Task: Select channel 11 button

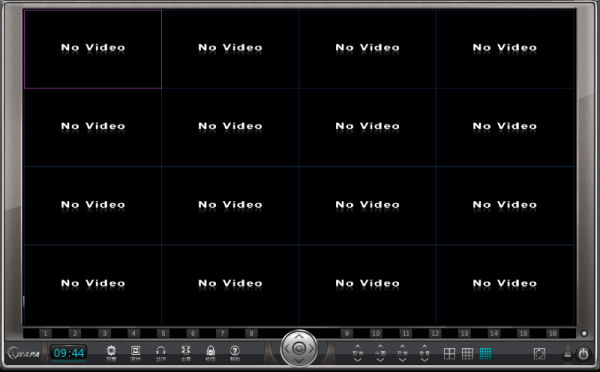Action: (406, 333)
